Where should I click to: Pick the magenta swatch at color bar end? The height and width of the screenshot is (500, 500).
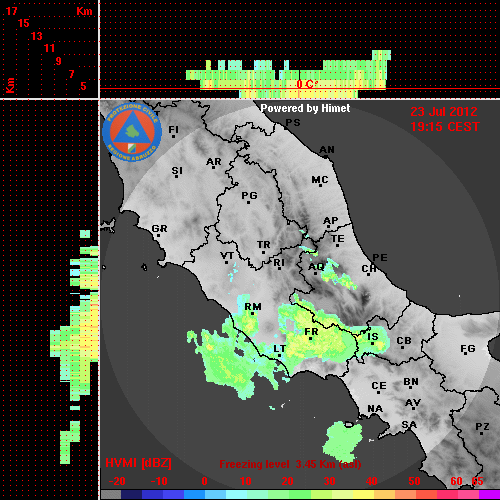click(x=489, y=495)
